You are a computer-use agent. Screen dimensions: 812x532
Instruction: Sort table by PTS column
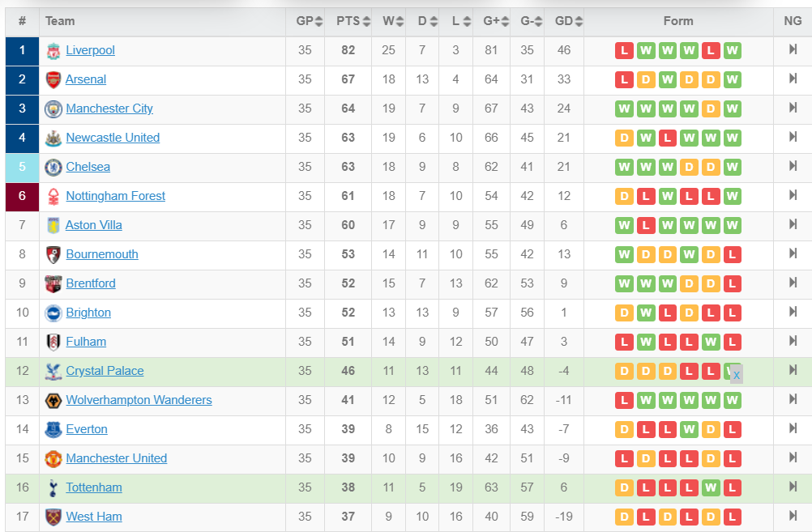[353, 21]
